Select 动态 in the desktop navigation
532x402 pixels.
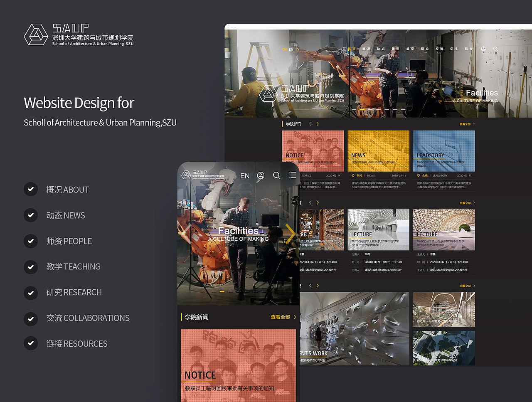point(381,49)
